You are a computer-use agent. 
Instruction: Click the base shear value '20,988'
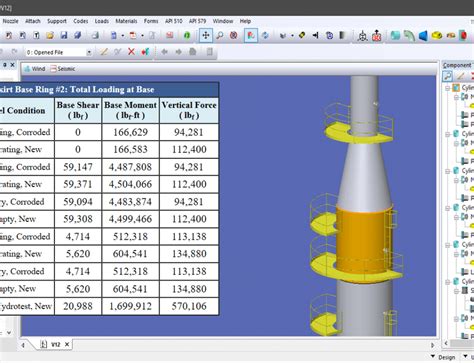pos(78,306)
